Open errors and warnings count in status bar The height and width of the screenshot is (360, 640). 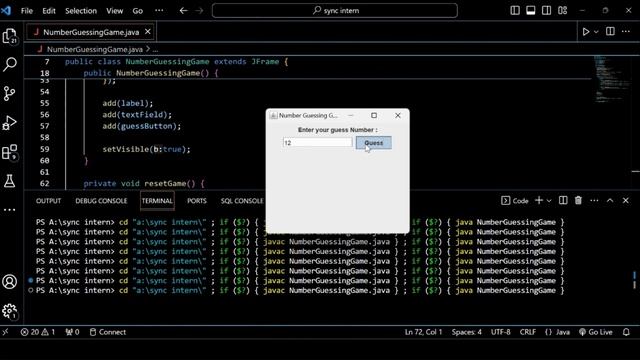pos(38,332)
